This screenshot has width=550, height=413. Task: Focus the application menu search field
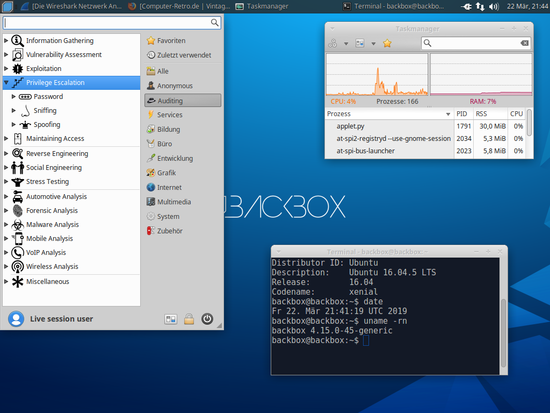(x=112, y=23)
